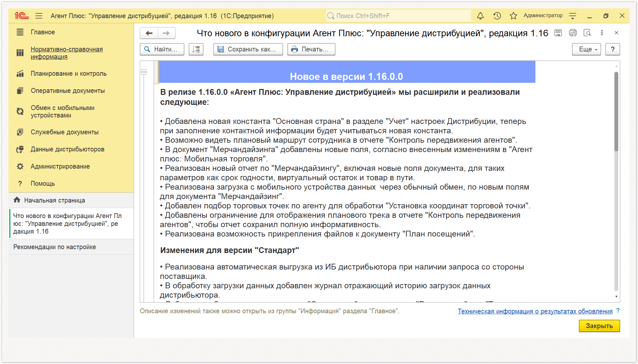Open print preview icon in header
Screen dimensions: 638x364
[587, 33]
